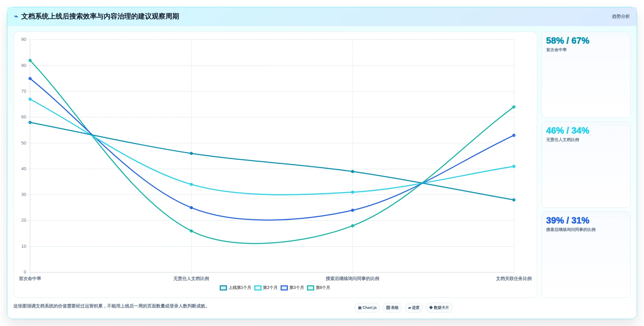Click the 数据卡片 tag chip

click(439, 308)
